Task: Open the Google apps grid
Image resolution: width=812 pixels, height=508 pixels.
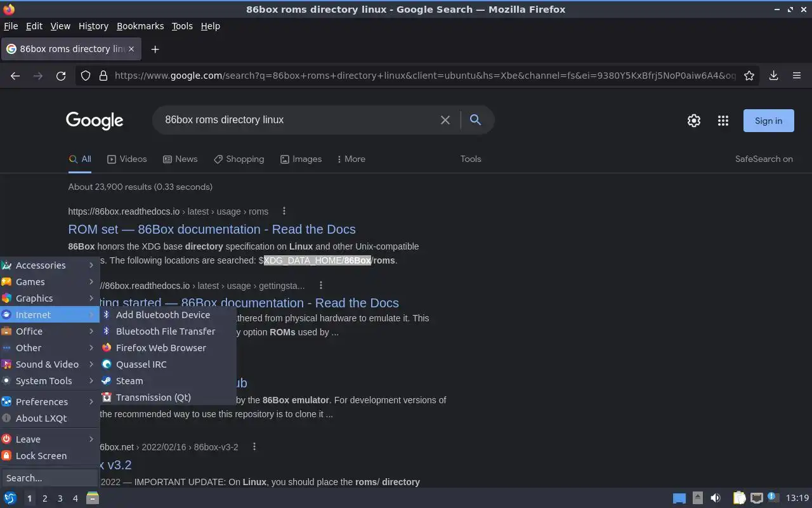Action: 723,121
